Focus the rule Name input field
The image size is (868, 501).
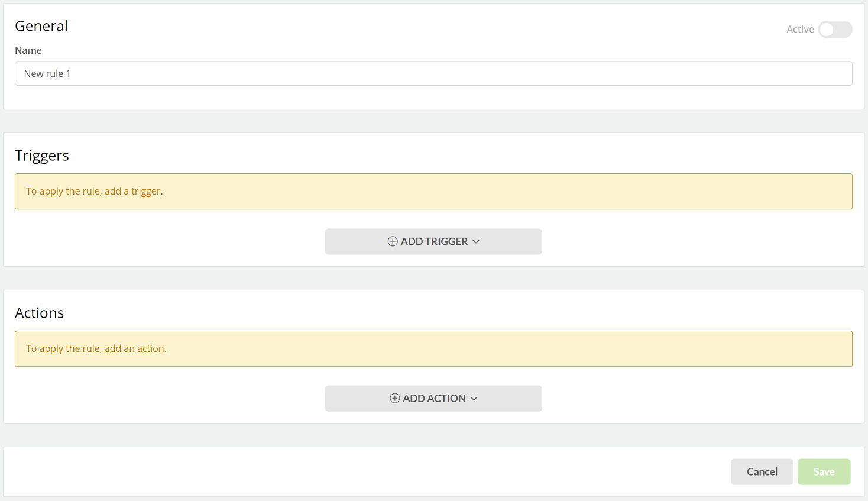tap(433, 73)
